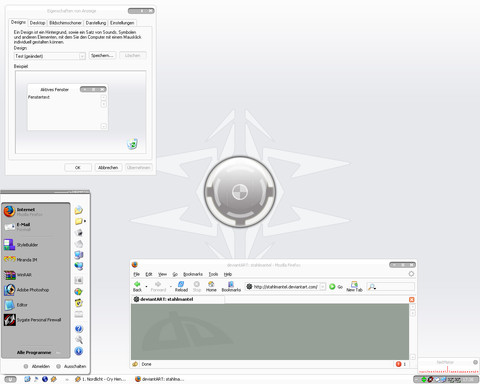Open Sygate Personal Firewall entry
480x384 pixels.
point(32,320)
